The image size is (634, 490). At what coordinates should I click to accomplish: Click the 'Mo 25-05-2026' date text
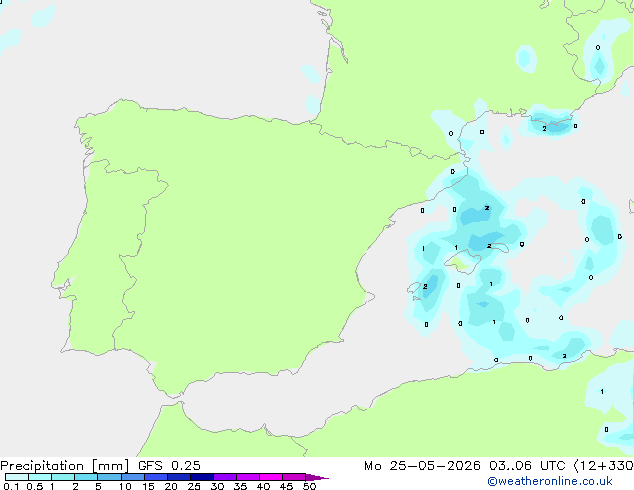pyautogui.click(x=422, y=466)
